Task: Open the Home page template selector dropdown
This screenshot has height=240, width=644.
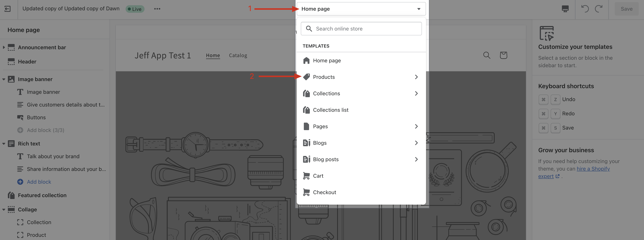Action: click(361, 9)
